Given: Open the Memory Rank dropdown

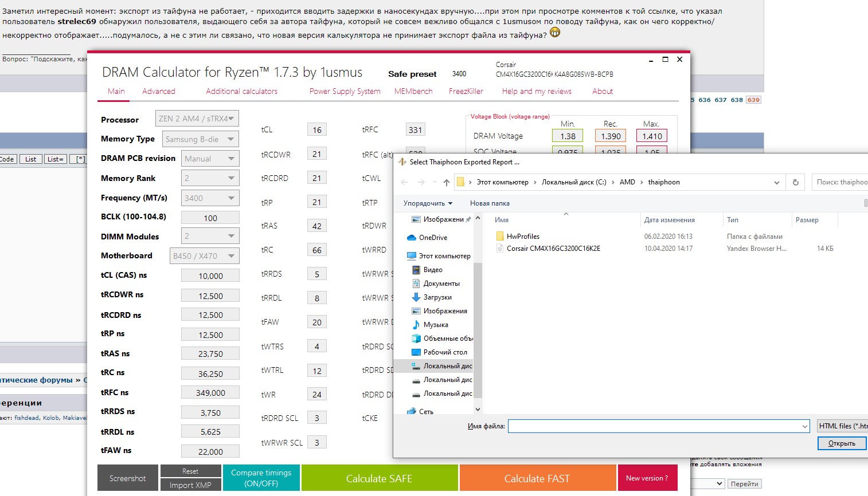Looking at the screenshot, I should pyautogui.click(x=210, y=178).
